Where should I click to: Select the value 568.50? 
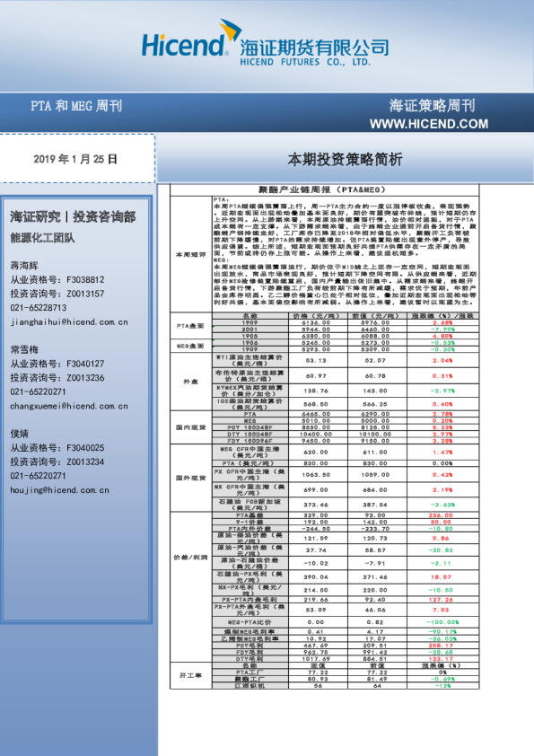pos(316,404)
